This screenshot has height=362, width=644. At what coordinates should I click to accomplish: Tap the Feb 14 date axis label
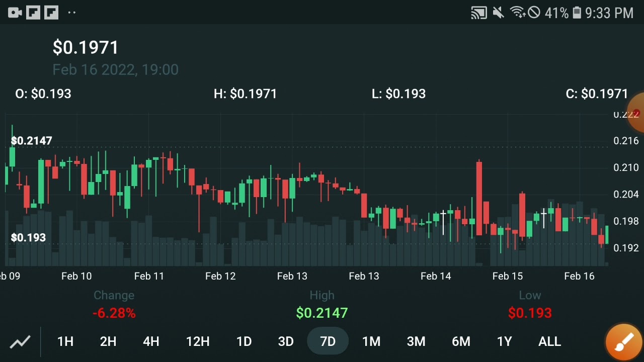point(436,276)
